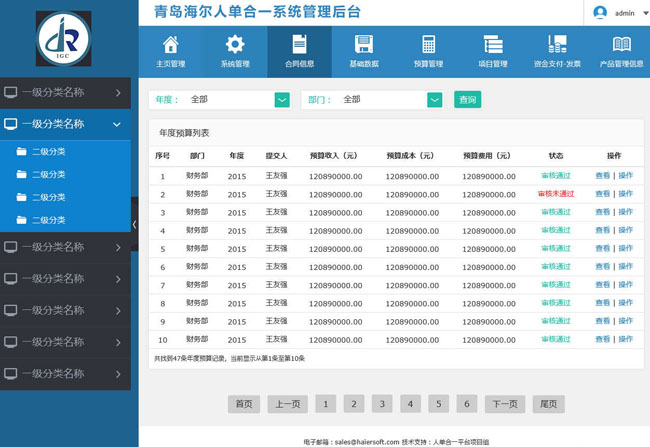Go to pagination page 6
Screen dimensions: 650x447
pos(467,404)
